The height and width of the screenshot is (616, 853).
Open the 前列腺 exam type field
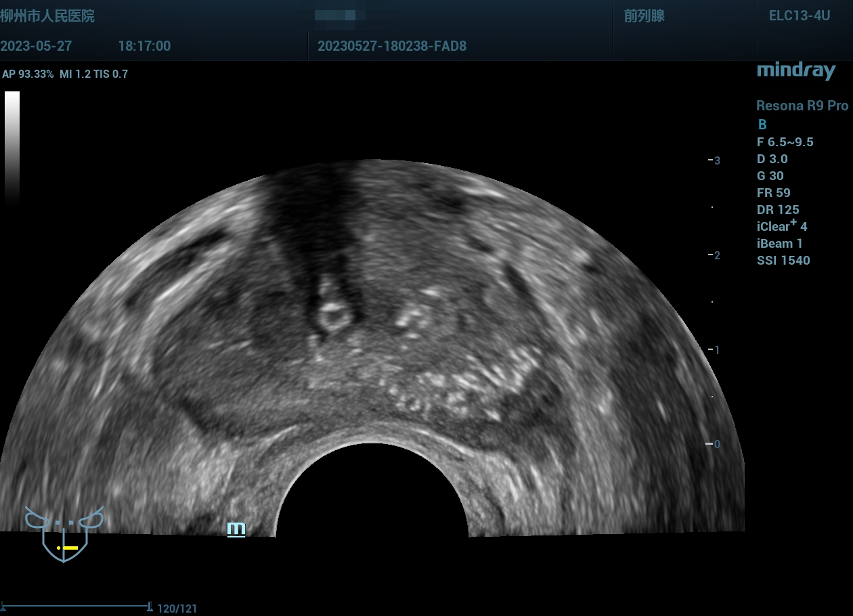pos(644,16)
